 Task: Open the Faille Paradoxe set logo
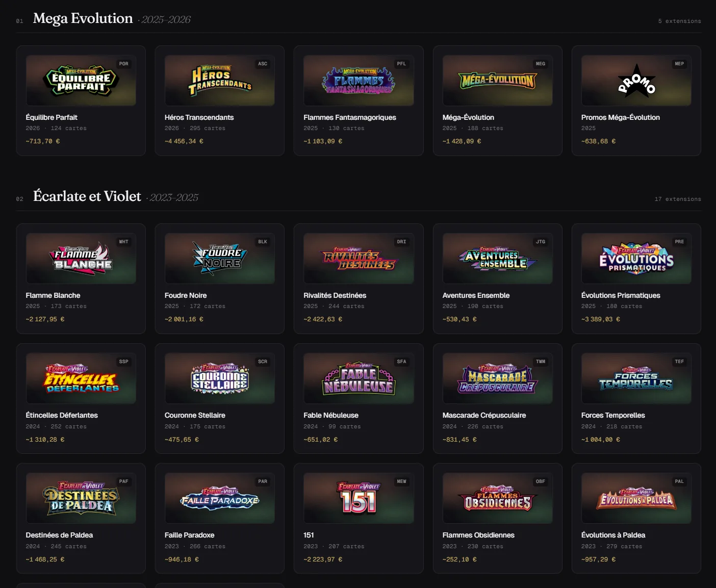coord(220,498)
